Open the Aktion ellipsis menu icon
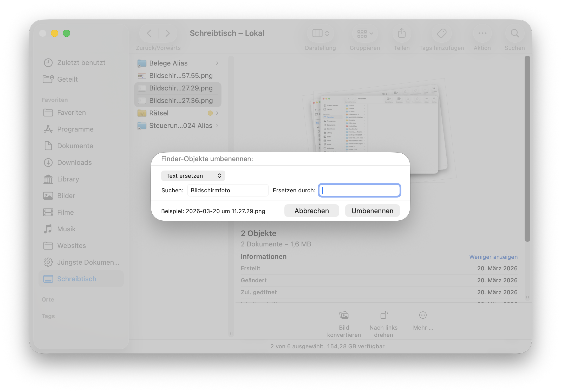The width and height of the screenshot is (561, 392). tap(482, 33)
